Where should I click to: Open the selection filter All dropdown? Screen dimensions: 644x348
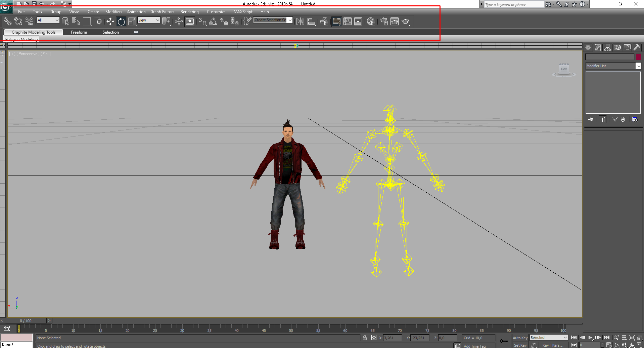click(x=48, y=20)
